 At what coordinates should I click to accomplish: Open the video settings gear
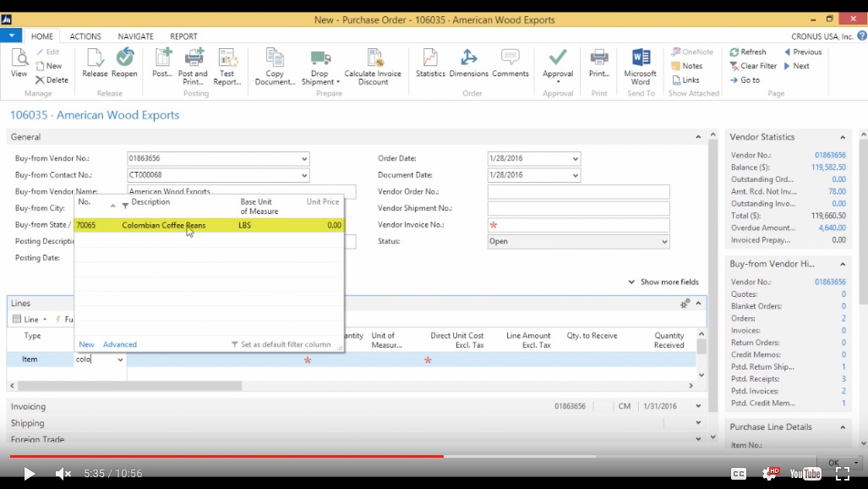[770, 473]
